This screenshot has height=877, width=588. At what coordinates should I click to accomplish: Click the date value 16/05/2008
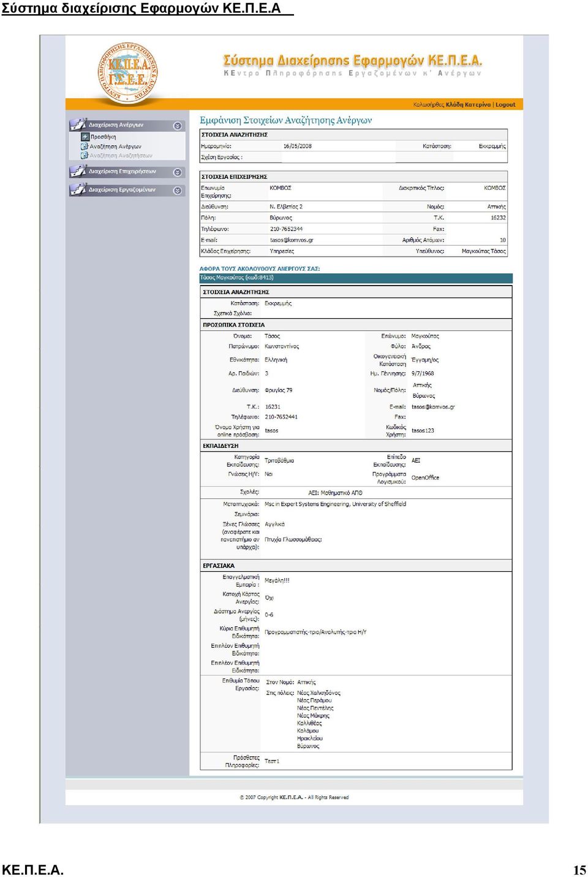tap(297, 146)
